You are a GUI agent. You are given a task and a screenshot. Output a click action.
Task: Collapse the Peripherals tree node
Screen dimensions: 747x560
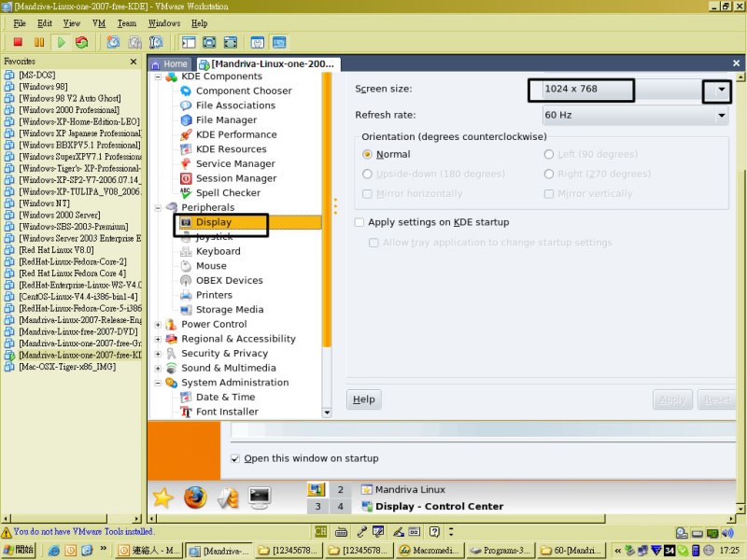click(158, 207)
